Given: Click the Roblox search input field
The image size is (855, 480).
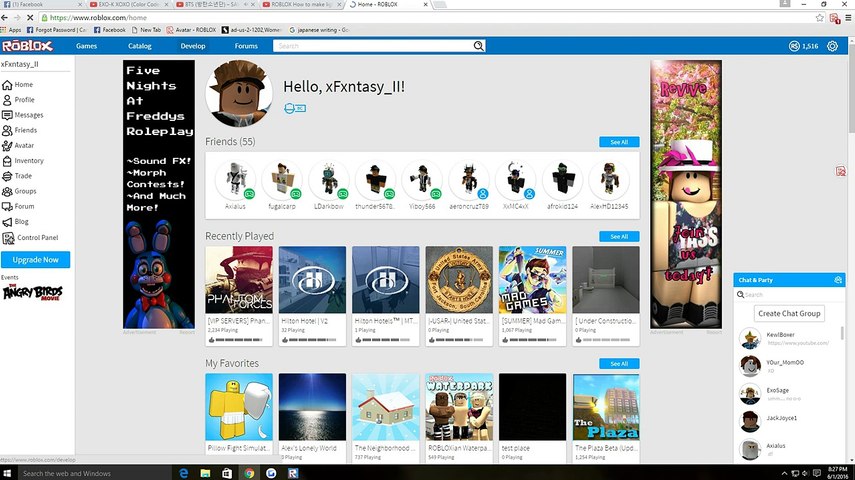Looking at the screenshot, I should click(x=374, y=46).
